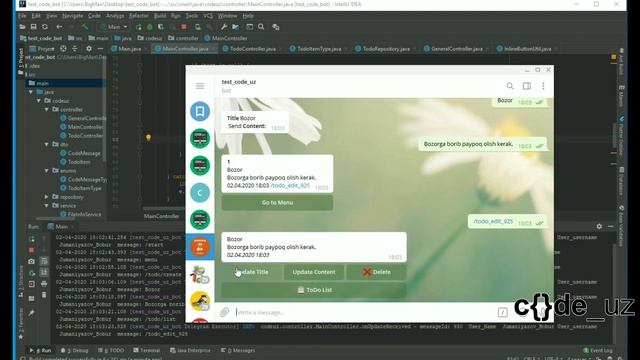Collapse the codeuz package node
The height and width of the screenshot is (360, 640).
click(39, 101)
